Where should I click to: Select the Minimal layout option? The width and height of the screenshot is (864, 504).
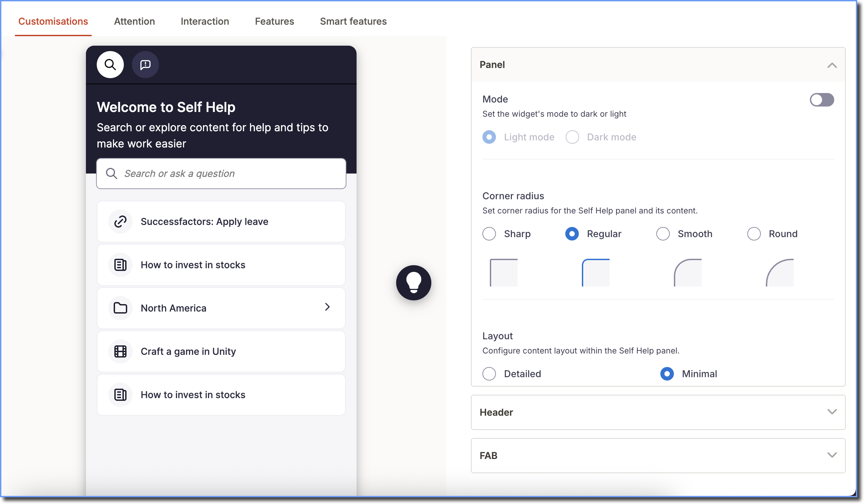667,374
